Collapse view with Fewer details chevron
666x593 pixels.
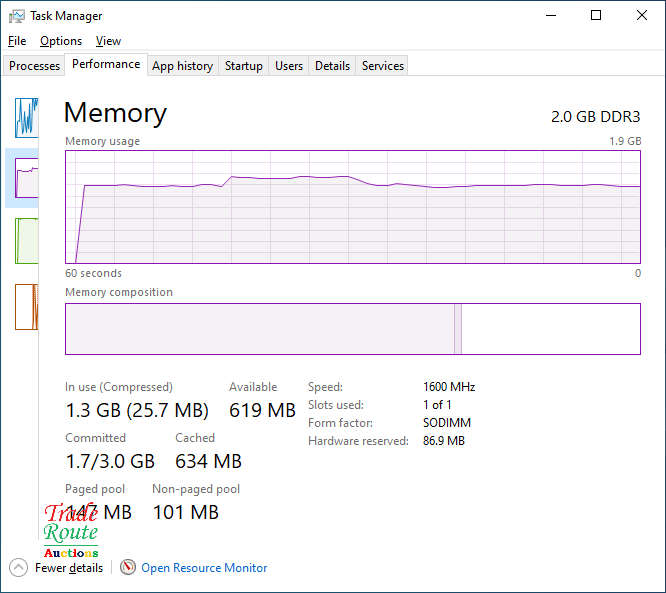18,567
